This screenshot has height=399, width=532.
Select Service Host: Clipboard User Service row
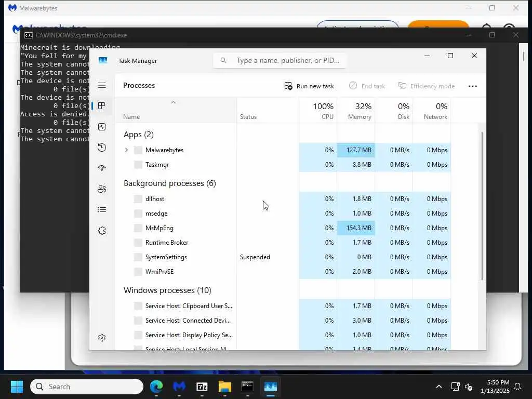(283, 306)
